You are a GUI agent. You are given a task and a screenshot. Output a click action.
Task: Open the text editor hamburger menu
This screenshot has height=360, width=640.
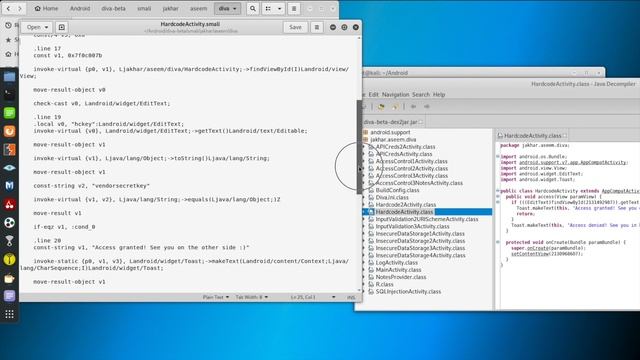(x=317, y=27)
